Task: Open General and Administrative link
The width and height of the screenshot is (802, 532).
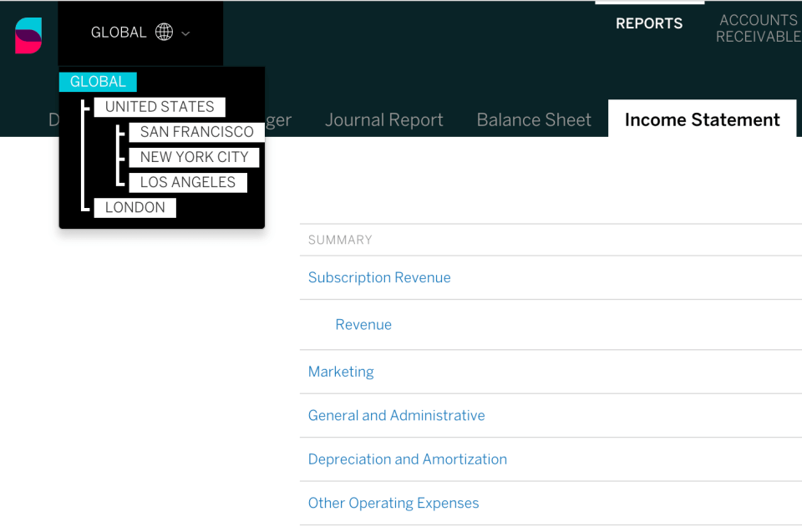Action: coord(396,415)
